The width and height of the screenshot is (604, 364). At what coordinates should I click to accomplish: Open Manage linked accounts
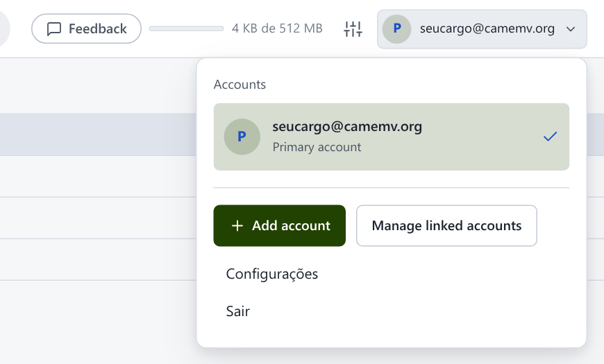[446, 225]
